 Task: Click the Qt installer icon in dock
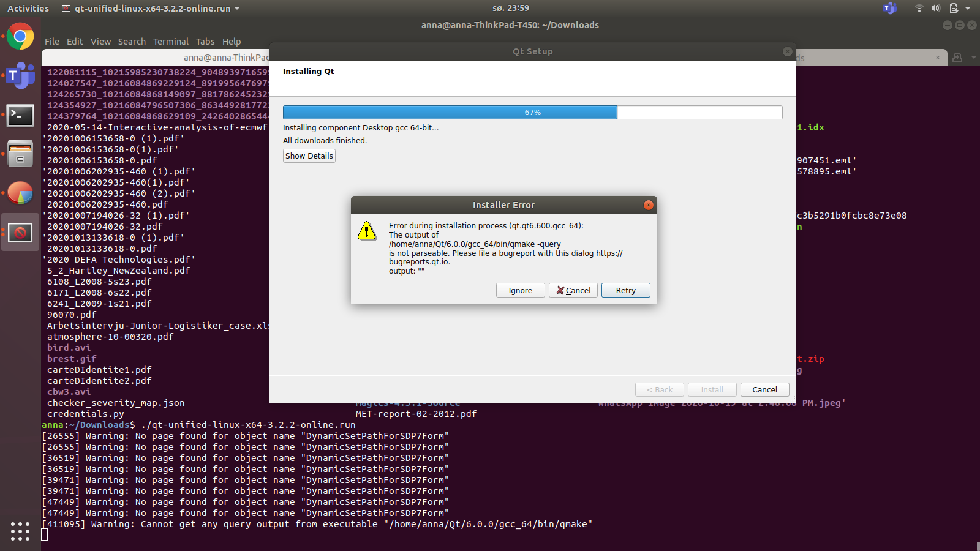click(20, 233)
